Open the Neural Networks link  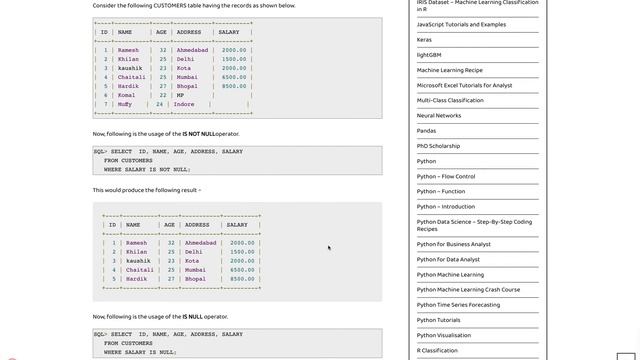coord(439,116)
